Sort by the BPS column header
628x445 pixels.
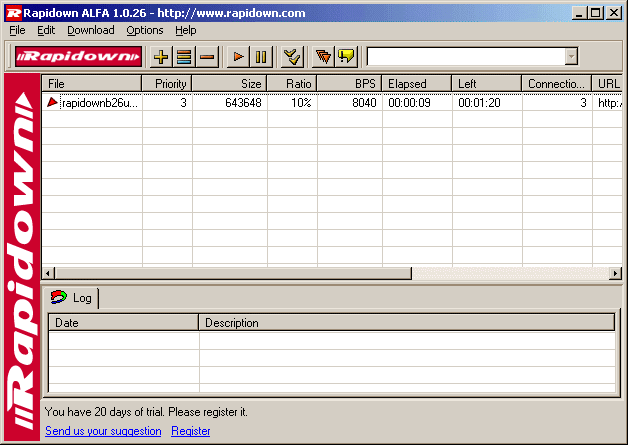pyautogui.click(x=350, y=84)
